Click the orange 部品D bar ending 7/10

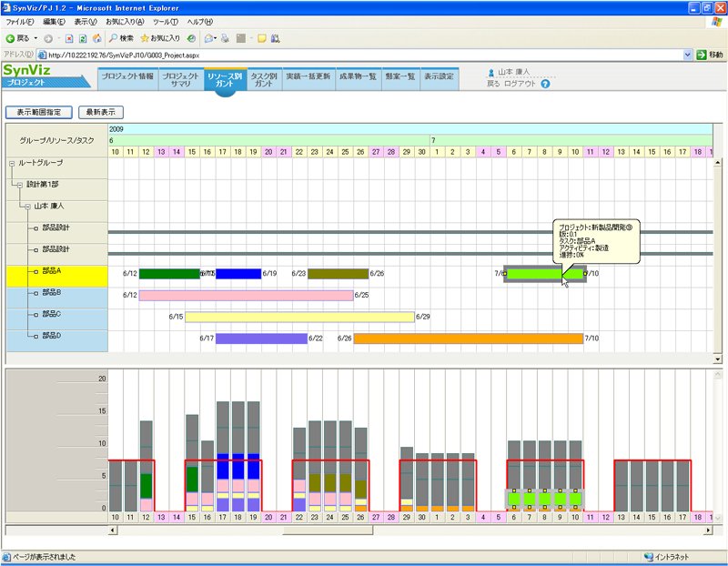point(469,339)
